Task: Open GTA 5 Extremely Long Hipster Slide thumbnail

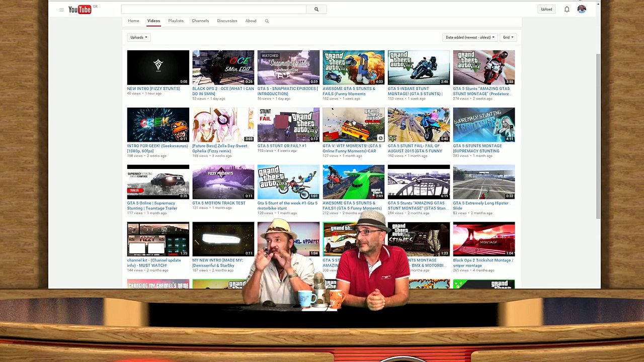Action: pyautogui.click(x=484, y=182)
